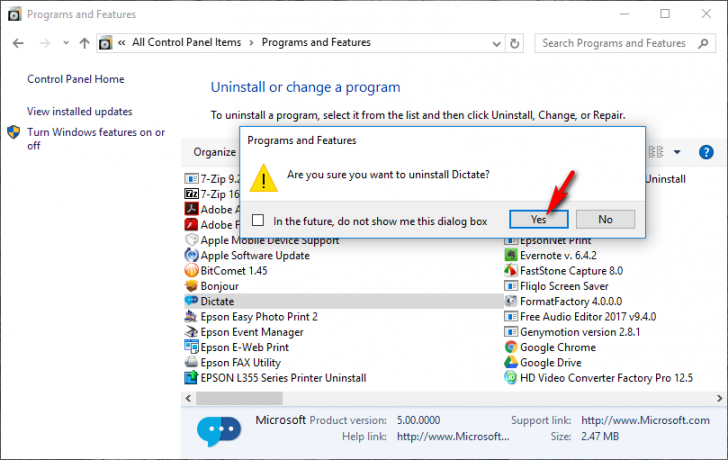Select 'Google Chrome' program name
Image resolution: width=728 pixels, height=460 pixels.
click(558, 348)
